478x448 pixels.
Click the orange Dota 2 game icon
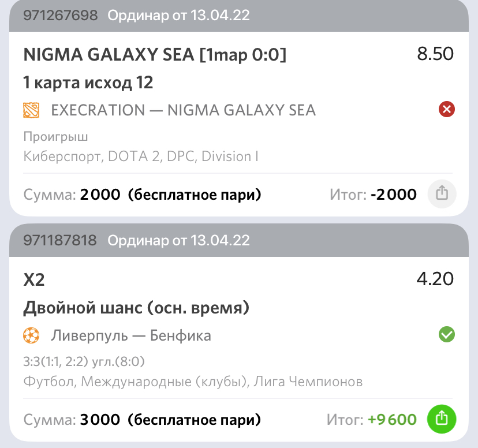click(31, 110)
